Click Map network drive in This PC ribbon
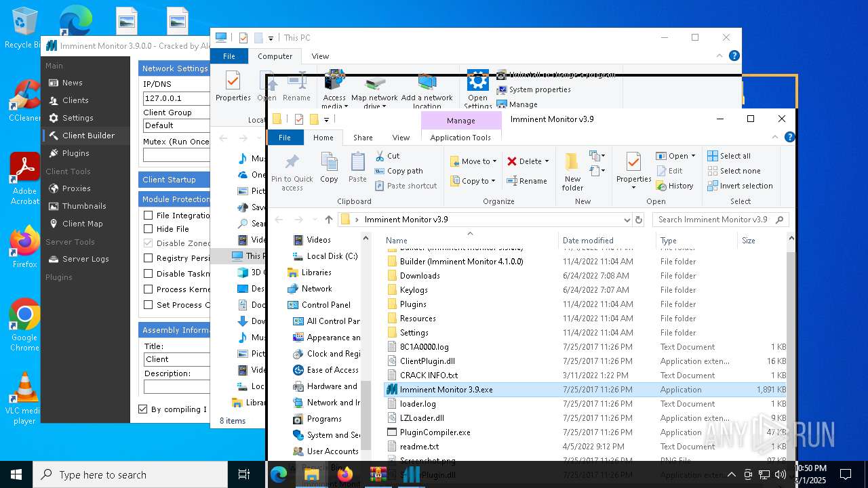Screen dimensions: 868x488 [x=374, y=91]
